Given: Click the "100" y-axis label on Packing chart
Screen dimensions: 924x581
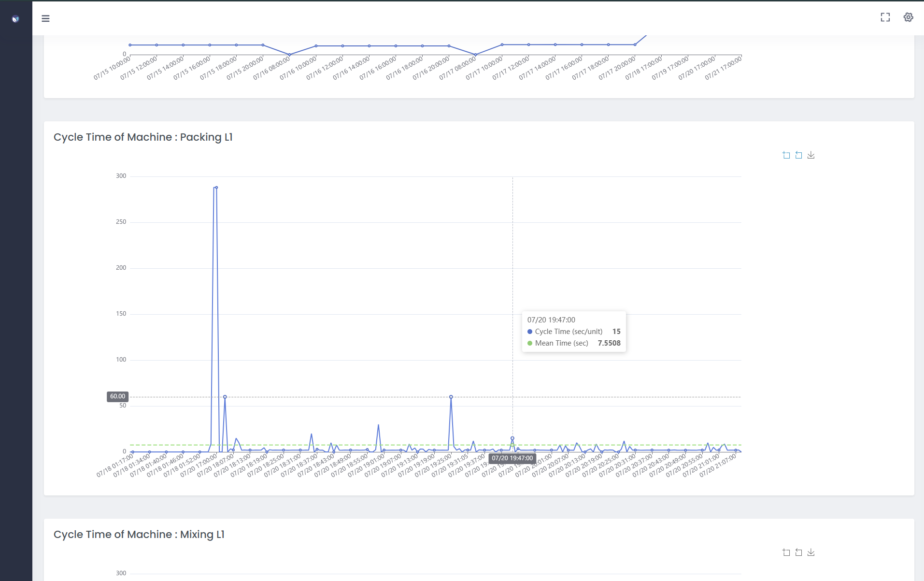Looking at the screenshot, I should coord(121,360).
